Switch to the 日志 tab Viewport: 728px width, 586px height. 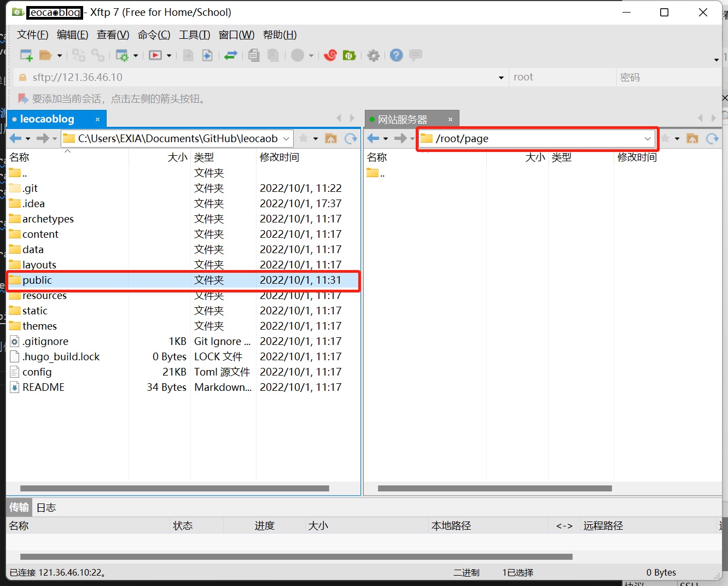pyautogui.click(x=46, y=507)
